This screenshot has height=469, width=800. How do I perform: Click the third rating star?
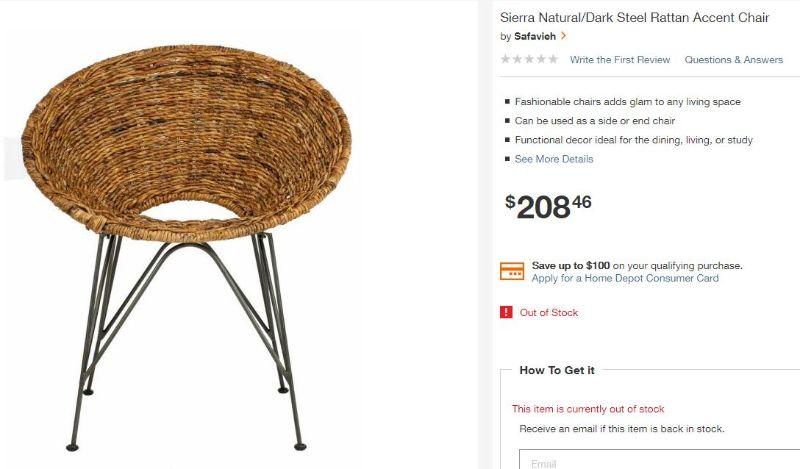point(530,59)
